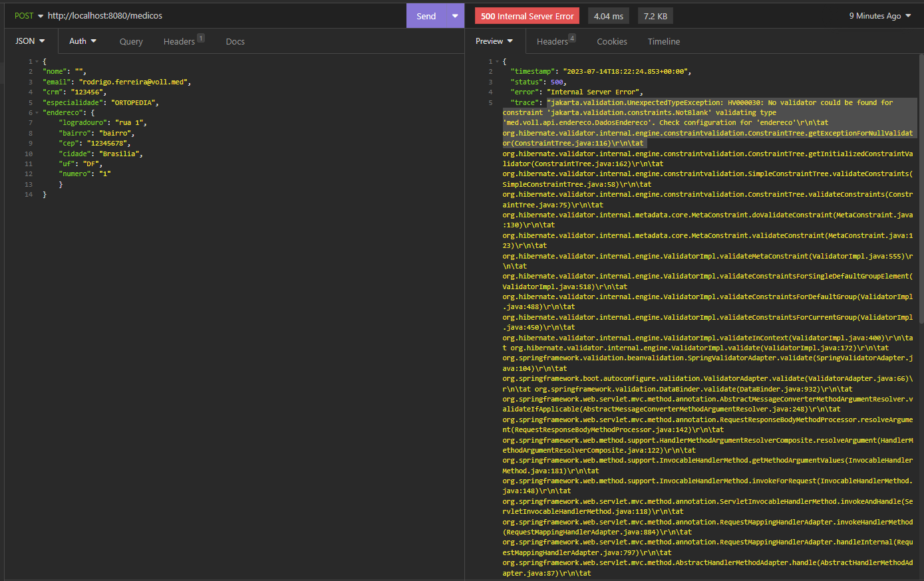This screenshot has height=581, width=924.
Task: Collapse the endereco object at line 6
Action: pos(37,113)
